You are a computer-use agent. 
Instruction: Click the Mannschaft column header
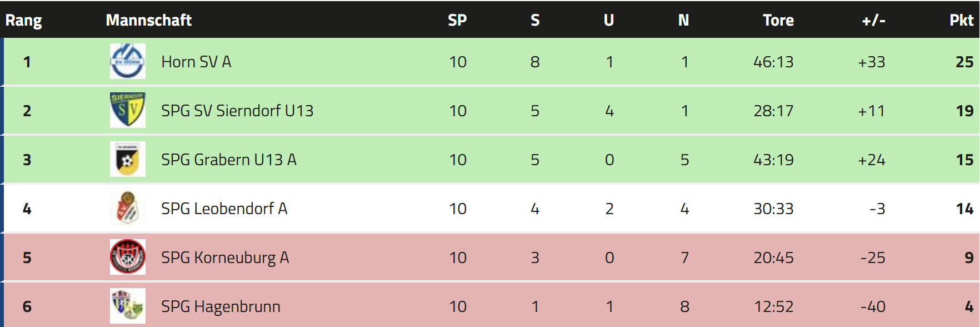click(149, 21)
